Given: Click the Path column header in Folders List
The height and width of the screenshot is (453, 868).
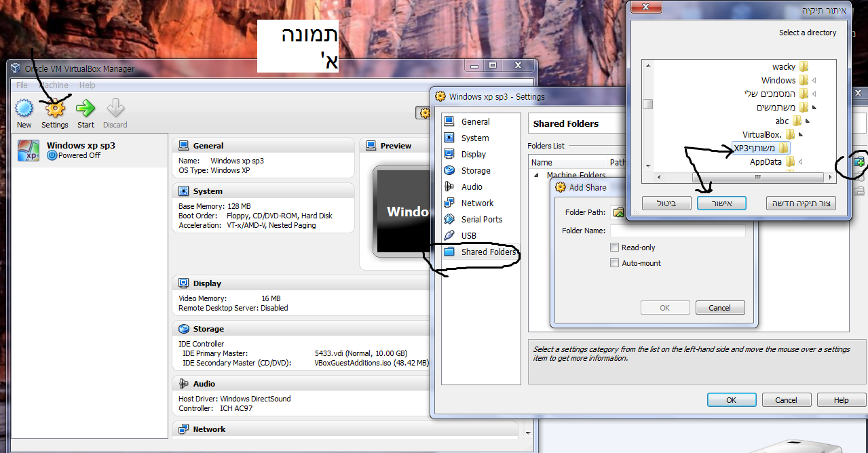Looking at the screenshot, I should click(618, 163).
